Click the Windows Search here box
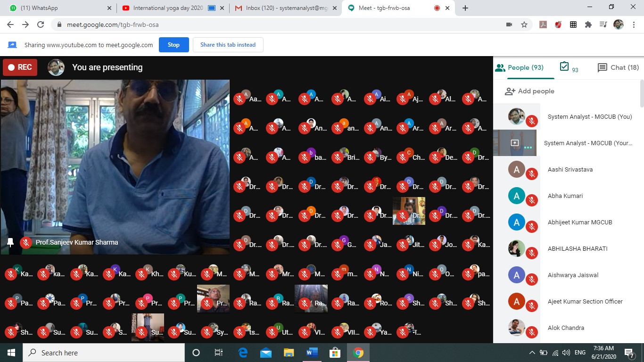Screen dimensions: 644x362 coord(104,353)
